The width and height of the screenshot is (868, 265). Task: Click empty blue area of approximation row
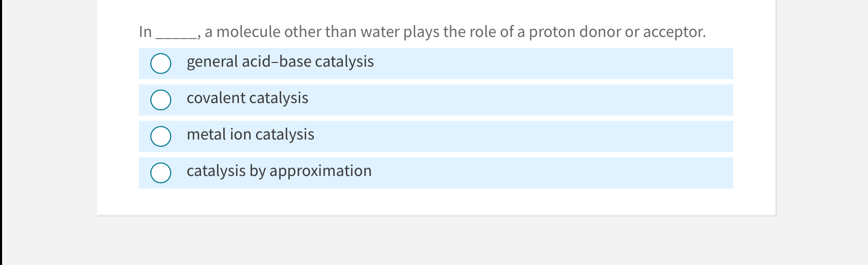pos(552,173)
